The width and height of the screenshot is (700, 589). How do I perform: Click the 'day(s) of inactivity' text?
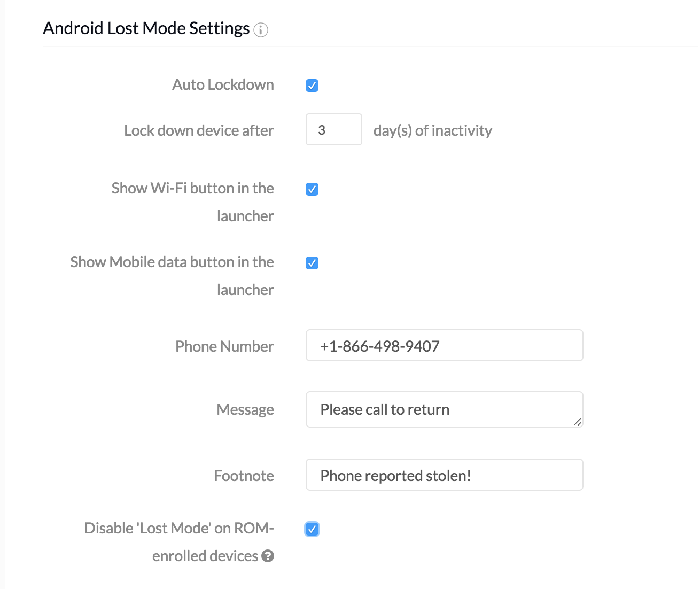pos(433,130)
